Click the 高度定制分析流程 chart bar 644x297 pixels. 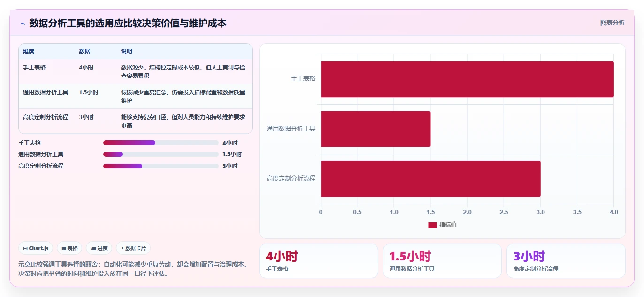tap(430, 179)
